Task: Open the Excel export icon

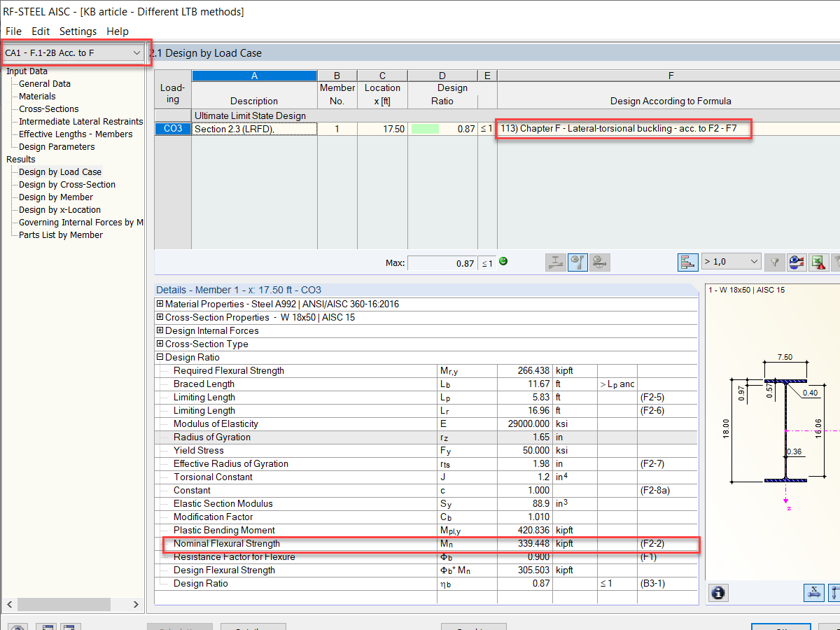Action: point(818,262)
